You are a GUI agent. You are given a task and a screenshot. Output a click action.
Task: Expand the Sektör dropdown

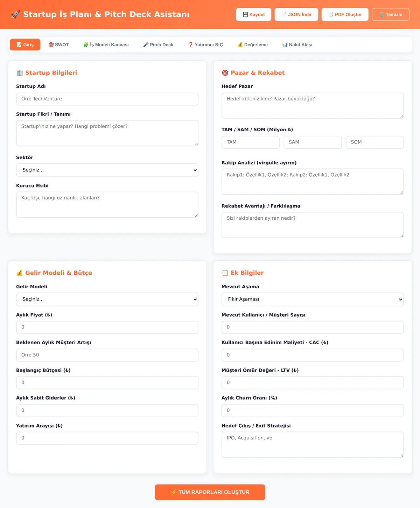[x=107, y=170]
